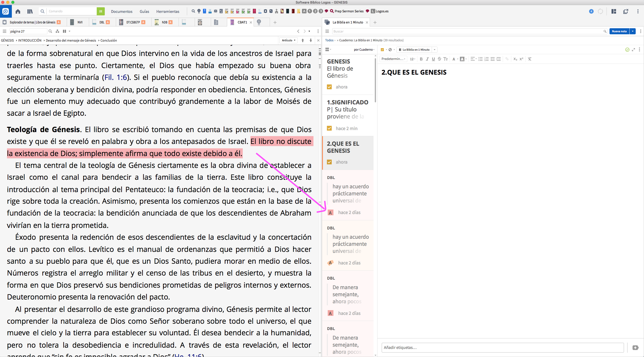This screenshot has width=644, height=357.
Task: Switch to the NVI tab
Action: tap(80, 22)
